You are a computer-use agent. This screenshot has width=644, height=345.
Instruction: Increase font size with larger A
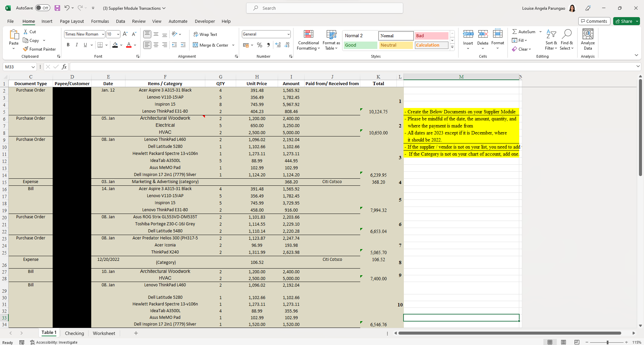125,34
